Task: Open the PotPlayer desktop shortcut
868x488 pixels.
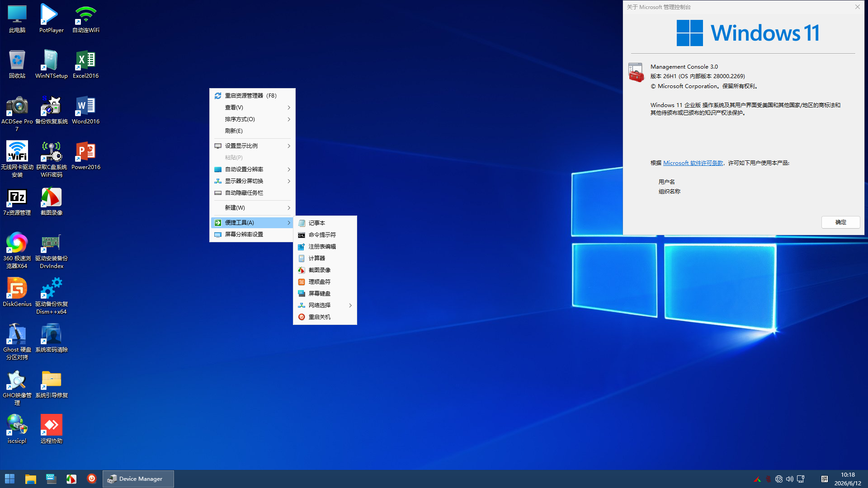Action: [x=51, y=19]
